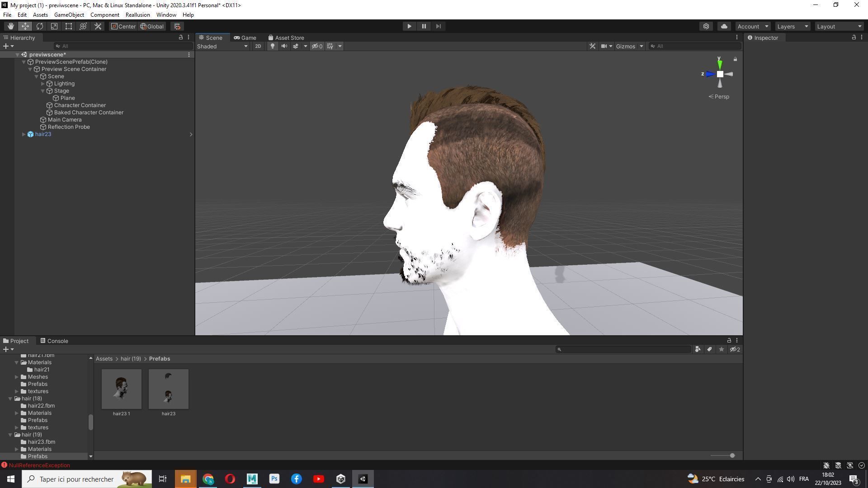The height and width of the screenshot is (488, 868).
Task: Open Photoshop from taskbar
Action: pyautogui.click(x=274, y=479)
